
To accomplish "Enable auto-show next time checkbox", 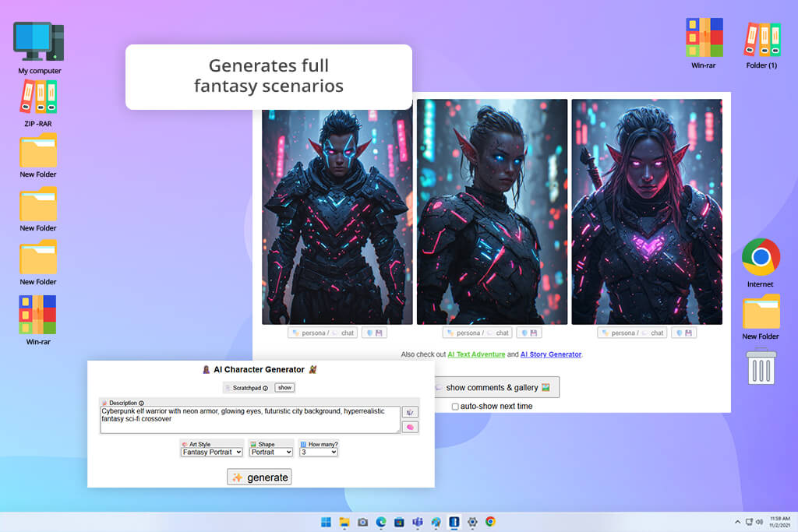I will (455, 407).
